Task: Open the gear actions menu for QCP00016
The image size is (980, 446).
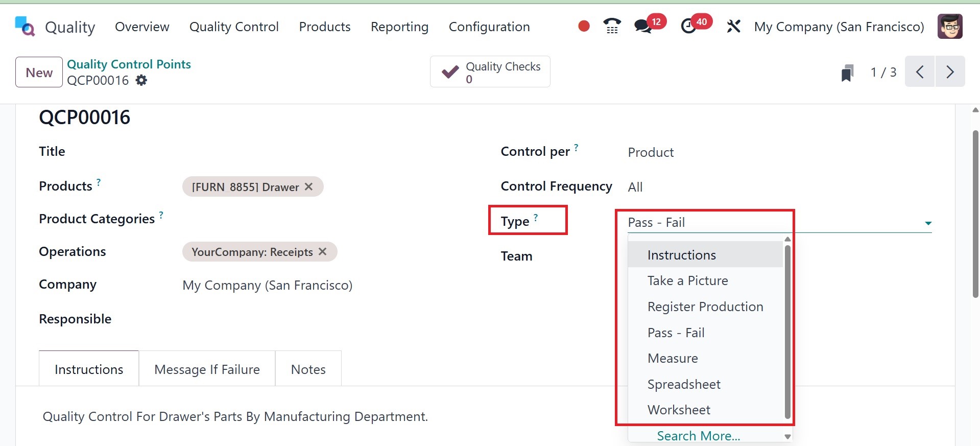Action: (x=141, y=80)
